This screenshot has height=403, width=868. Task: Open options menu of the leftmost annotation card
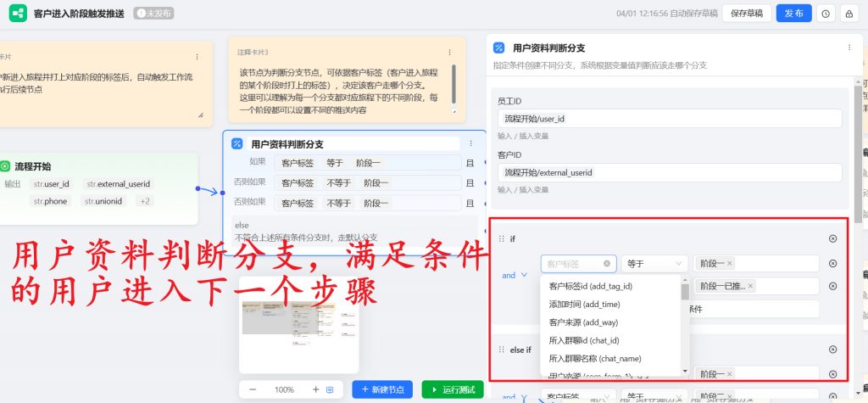[x=197, y=57]
